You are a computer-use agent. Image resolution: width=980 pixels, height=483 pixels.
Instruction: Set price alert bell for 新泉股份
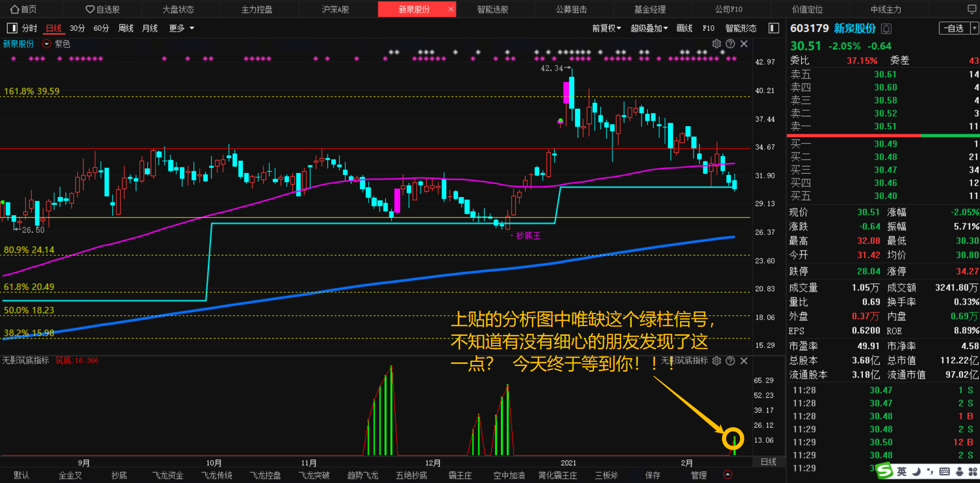click(886, 29)
